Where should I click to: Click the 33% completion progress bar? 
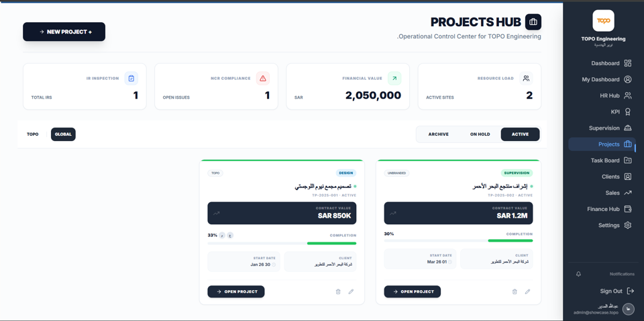point(282,243)
